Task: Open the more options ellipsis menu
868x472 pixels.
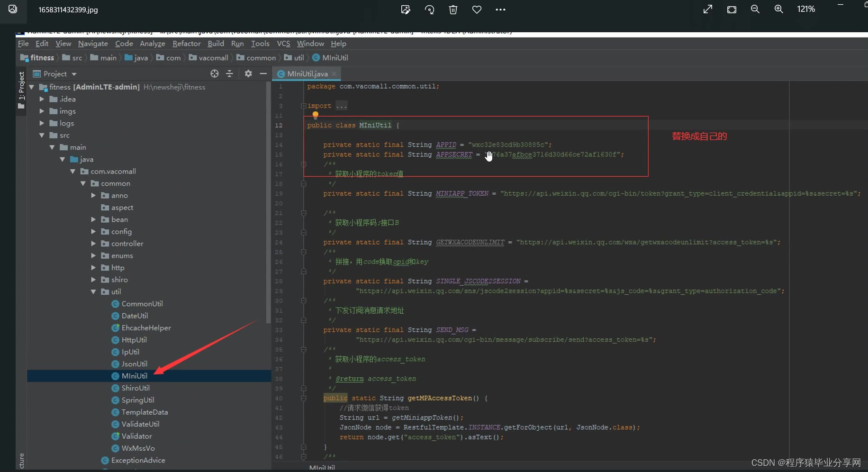Action: point(501,9)
